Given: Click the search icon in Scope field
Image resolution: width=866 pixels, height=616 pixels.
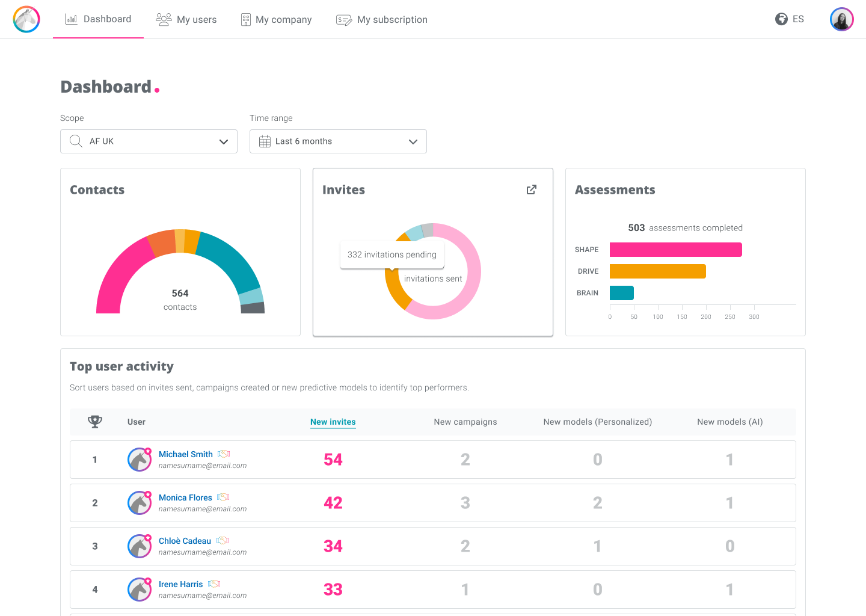Looking at the screenshot, I should (76, 141).
